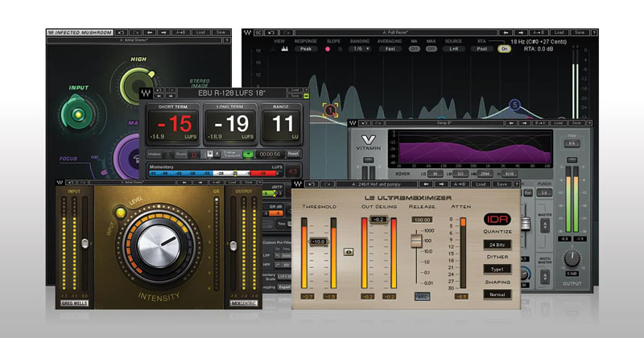The image size is (644, 338).
Task: Open Dither Type1 selector
Action: (497, 270)
